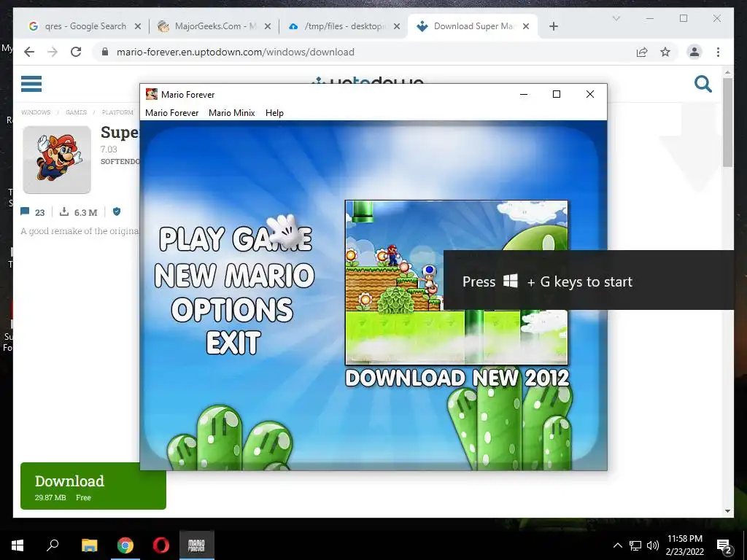Click the comments icon showing 23
The height and width of the screenshot is (560, 747).
(x=25, y=212)
